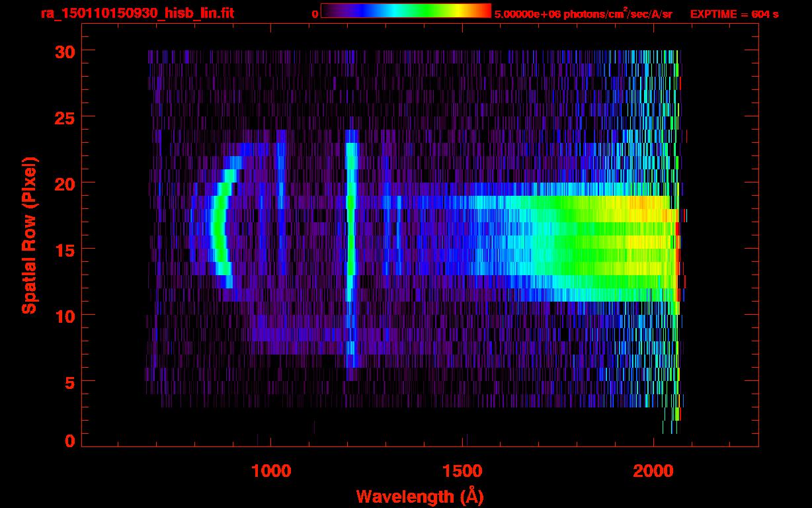Screen dimensions: 812x508
Task: Click the y-axis tick label 5
Action: [69, 382]
